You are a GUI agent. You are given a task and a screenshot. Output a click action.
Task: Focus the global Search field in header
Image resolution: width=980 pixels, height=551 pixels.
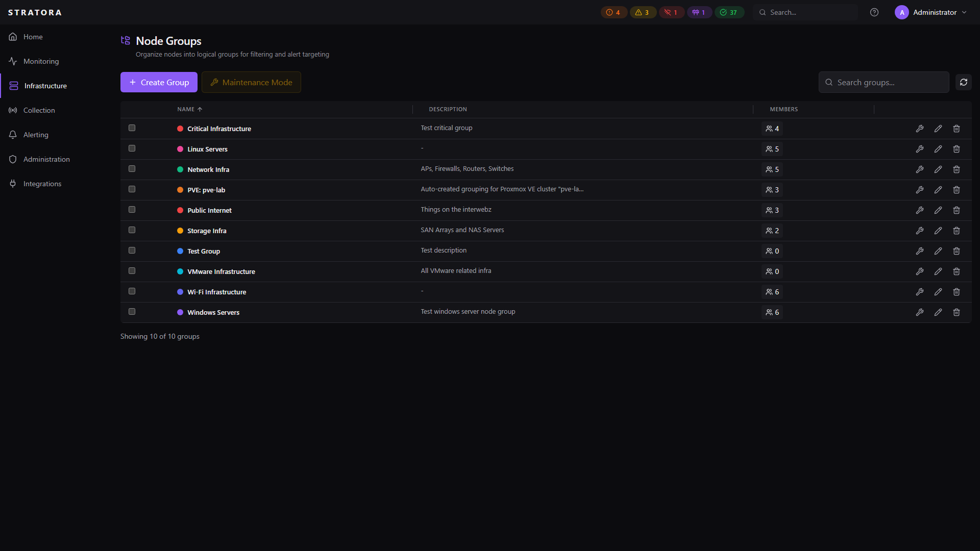(x=805, y=12)
